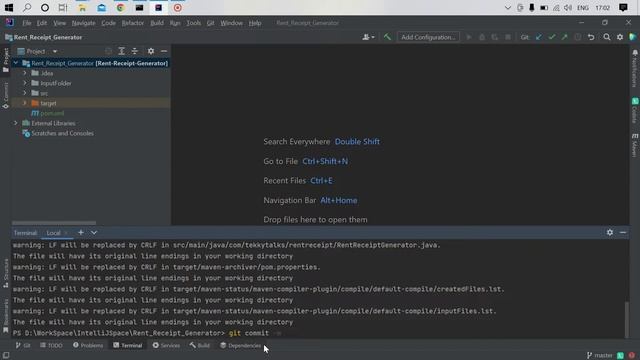Viewport: 640px width, 360px height.
Task: Click the Git Rollback undo arrow
Action: (591, 37)
